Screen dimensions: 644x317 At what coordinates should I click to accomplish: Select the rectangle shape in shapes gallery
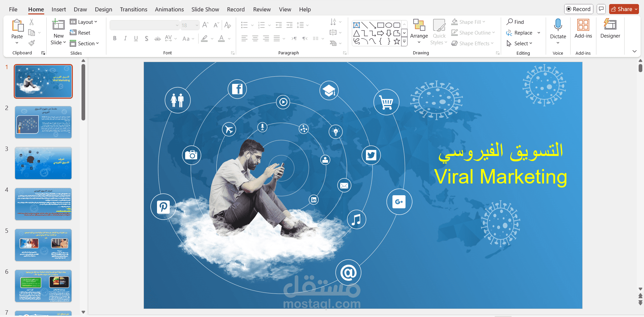pos(381,25)
